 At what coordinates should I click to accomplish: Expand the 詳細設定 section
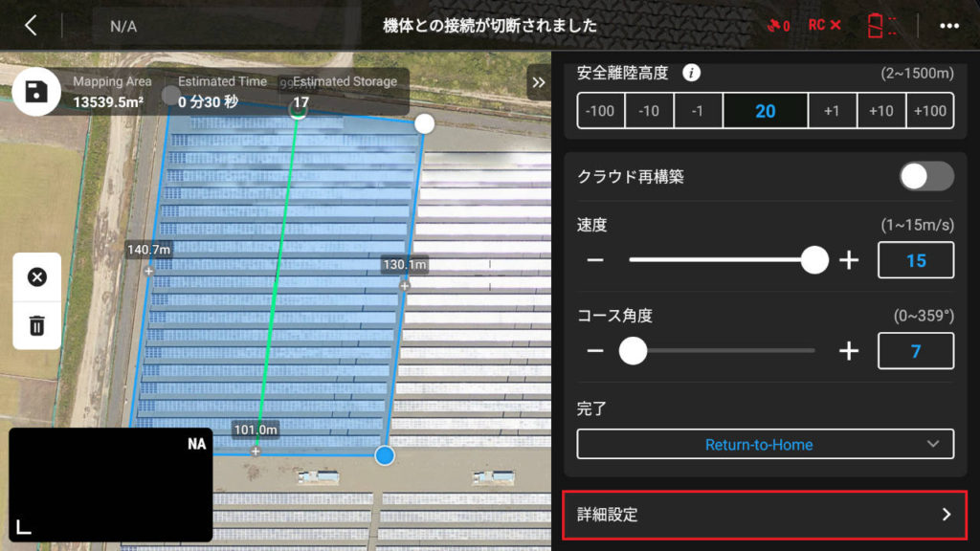pyautogui.click(x=765, y=514)
